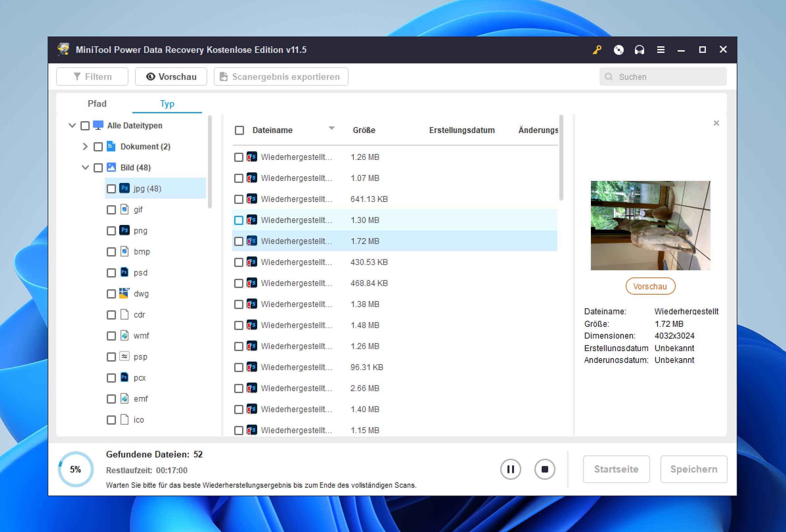The width and height of the screenshot is (786, 532).
Task: Click the Alle Dateitypen monitor icon
Action: (98, 125)
